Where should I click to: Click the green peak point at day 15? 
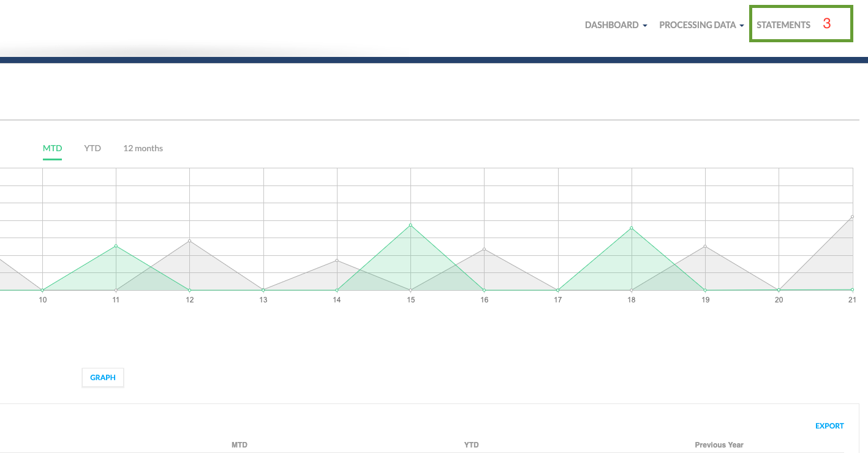[410, 225]
